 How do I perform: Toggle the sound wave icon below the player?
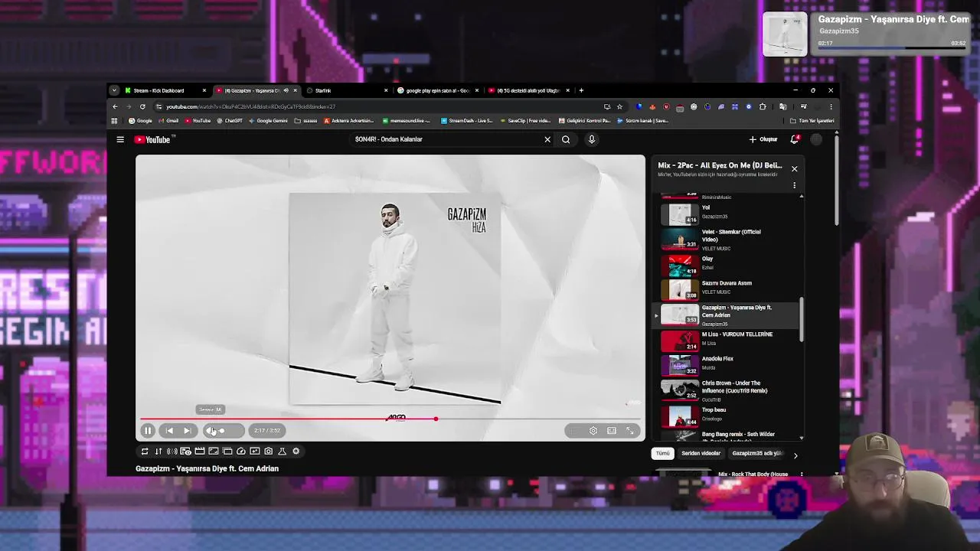coord(172,452)
